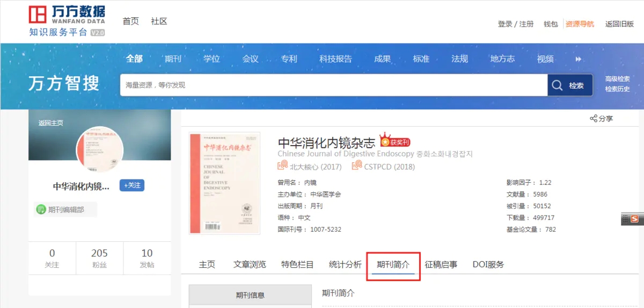Open the 特色栏目 tab
The image size is (644, 308).
coord(297,264)
